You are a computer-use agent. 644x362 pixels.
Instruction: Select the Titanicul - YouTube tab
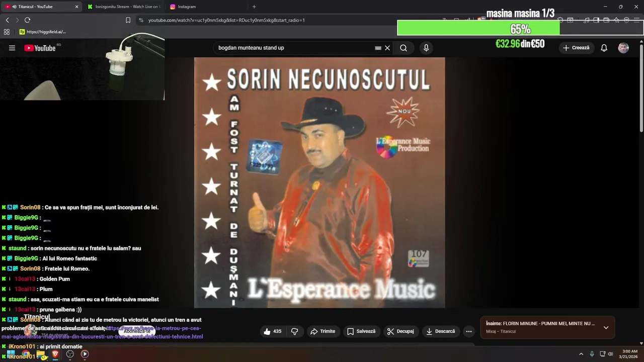click(42, 7)
